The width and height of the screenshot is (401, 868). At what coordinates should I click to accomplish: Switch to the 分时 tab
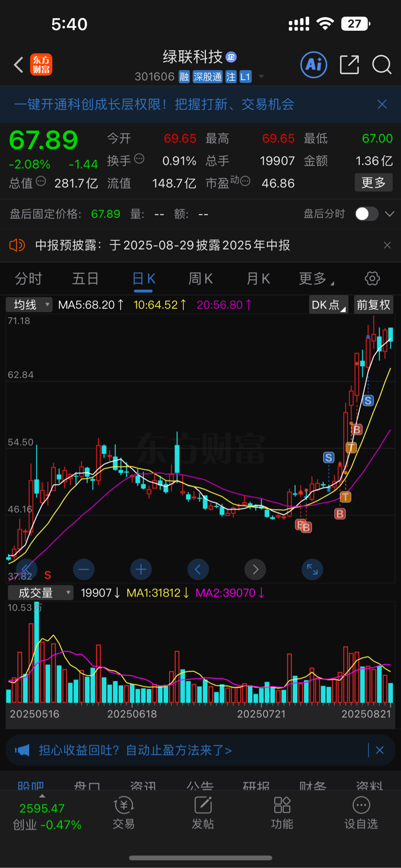point(28,278)
